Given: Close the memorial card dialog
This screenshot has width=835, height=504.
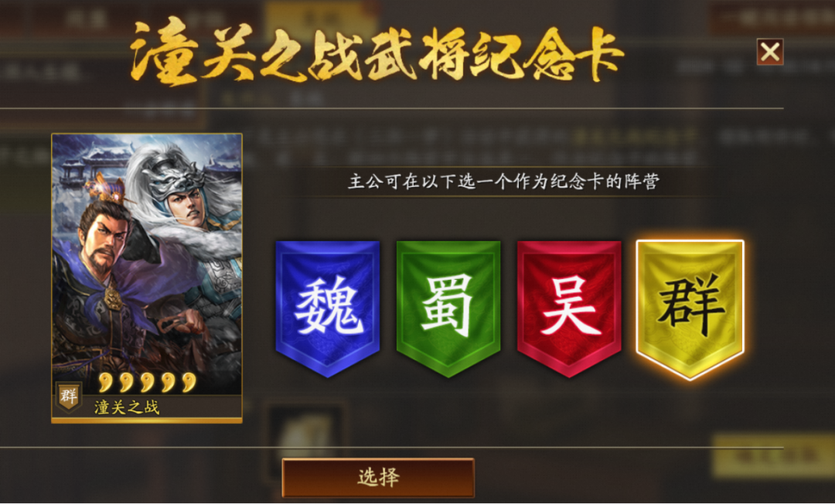Looking at the screenshot, I should point(769,52).
